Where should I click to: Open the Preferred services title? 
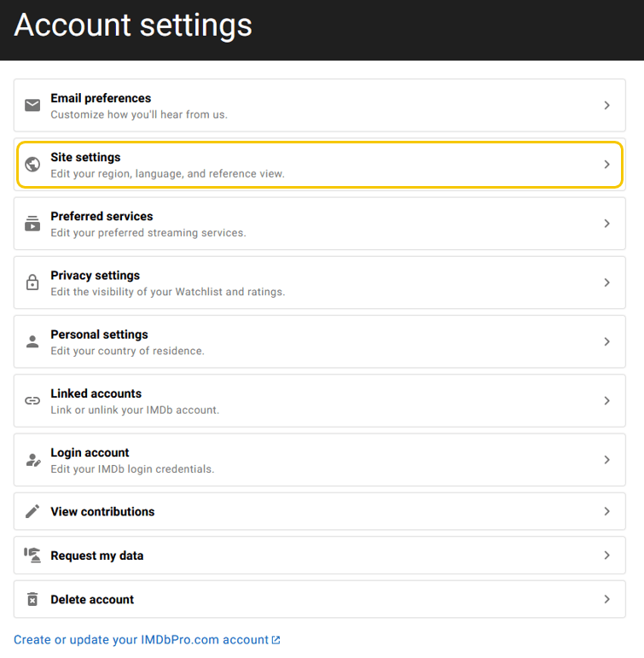pyautogui.click(x=102, y=217)
